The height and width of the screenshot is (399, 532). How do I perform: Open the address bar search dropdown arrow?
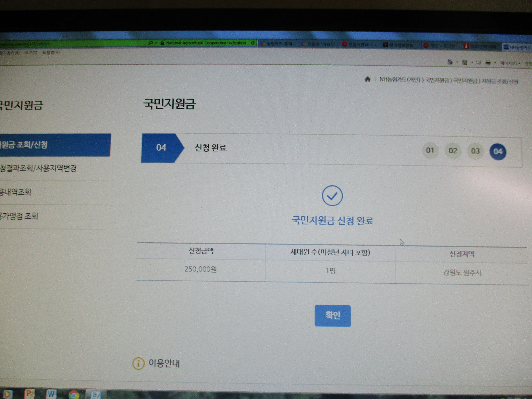pyautogui.click(x=156, y=43)
